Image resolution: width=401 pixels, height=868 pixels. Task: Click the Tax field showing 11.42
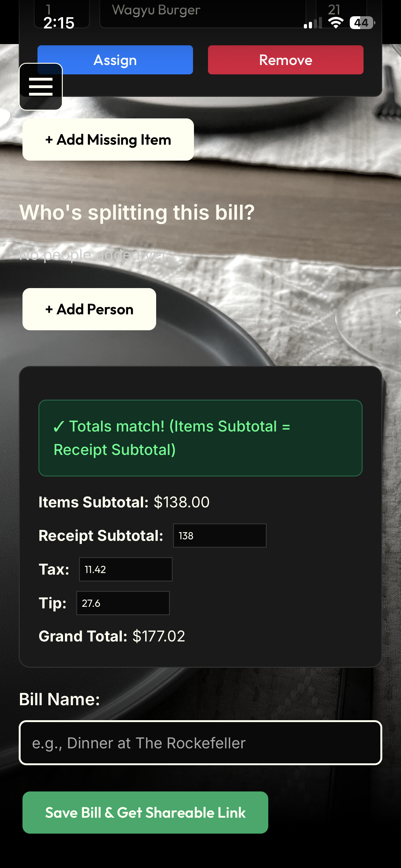125,570
